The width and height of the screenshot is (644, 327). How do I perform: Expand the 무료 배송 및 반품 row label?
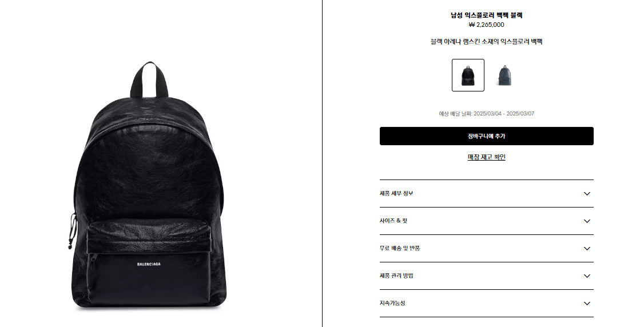click(400, 248)
